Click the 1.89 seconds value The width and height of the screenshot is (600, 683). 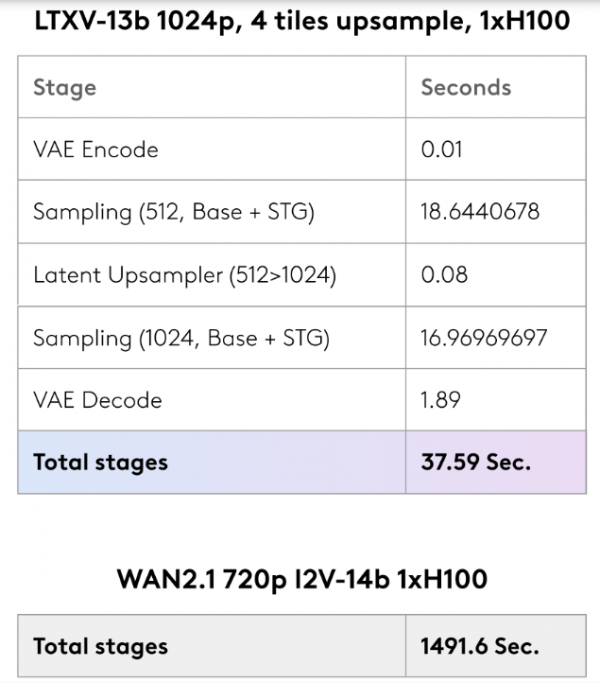441,400
